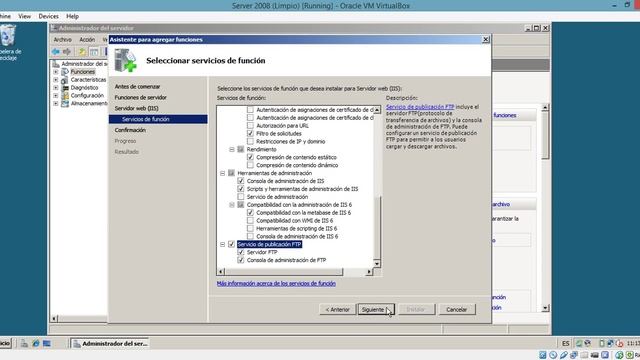
Task: Click the red shield tray icon near clock
Action: point(620,344)
